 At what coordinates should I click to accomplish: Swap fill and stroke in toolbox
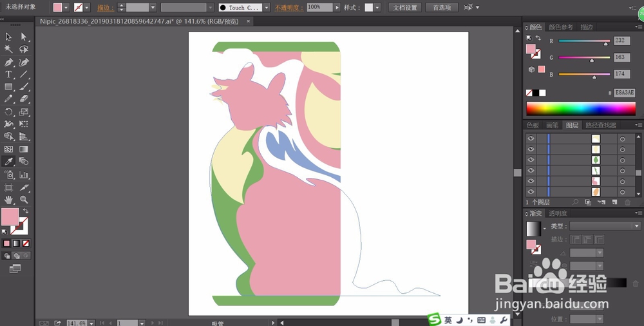coord(26,211)
